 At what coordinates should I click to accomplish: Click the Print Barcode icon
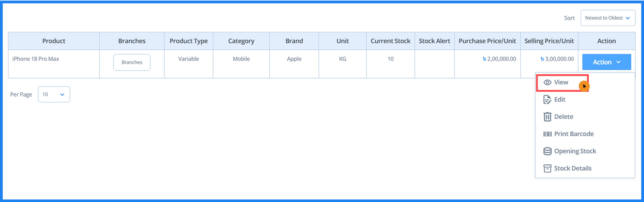pyautogui.click(x=547, y=134)
